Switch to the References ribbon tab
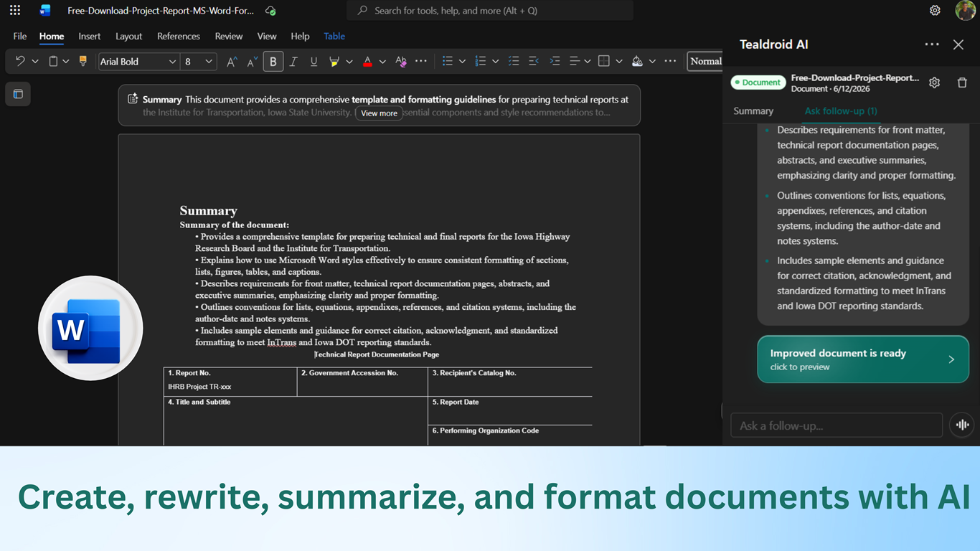This screenshot has width=980, height=551. pyautogui.click(x=179, y=36)
